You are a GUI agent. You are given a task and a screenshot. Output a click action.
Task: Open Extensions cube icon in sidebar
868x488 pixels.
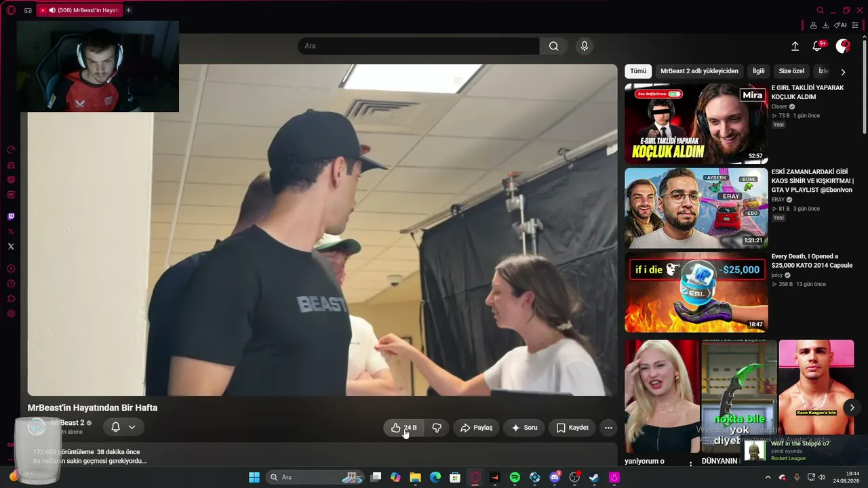11,299
